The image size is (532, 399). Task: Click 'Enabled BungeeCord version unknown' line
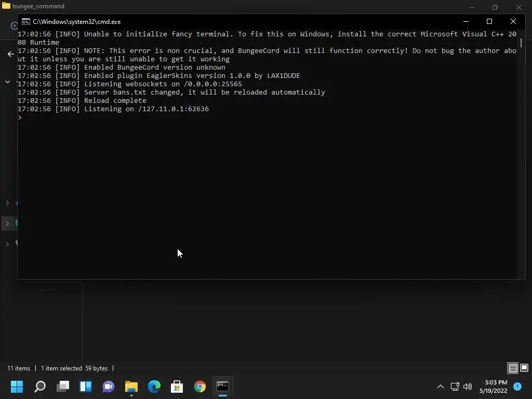coord(122,67)
